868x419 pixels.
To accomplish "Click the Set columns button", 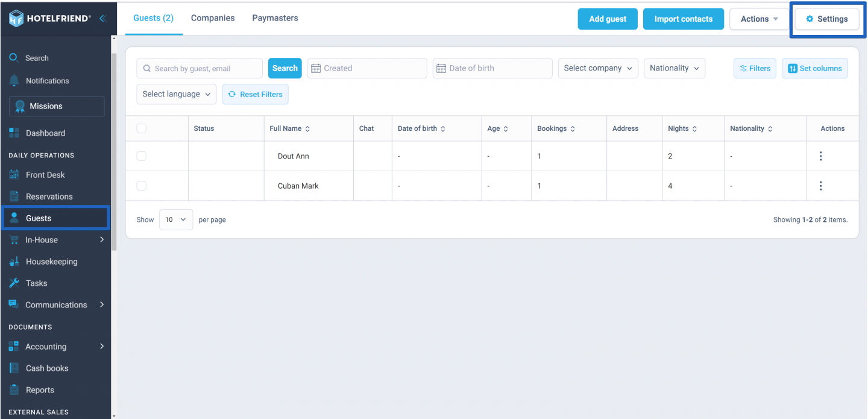I will [x=815, y=68].
